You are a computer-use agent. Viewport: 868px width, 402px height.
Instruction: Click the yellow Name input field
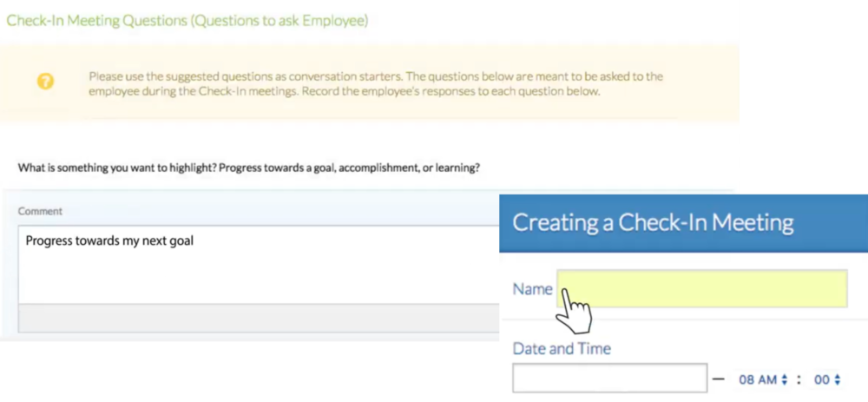[702, 288]
